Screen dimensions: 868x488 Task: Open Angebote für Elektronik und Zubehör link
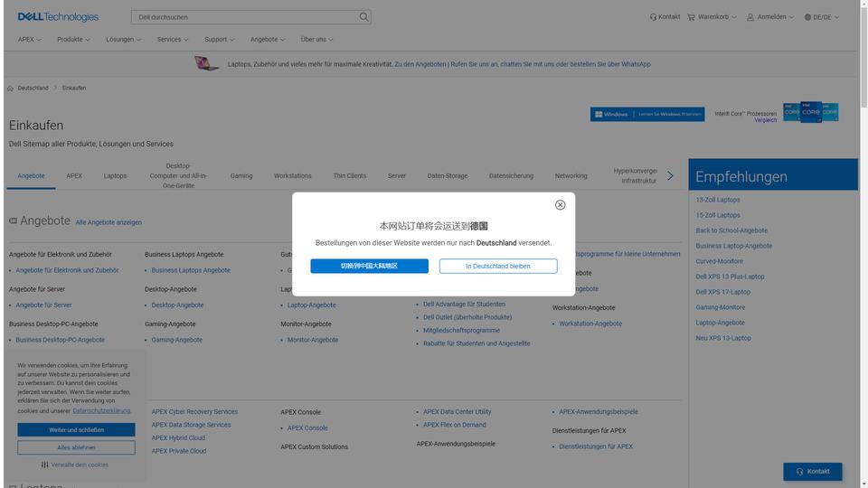click(67, 270)
